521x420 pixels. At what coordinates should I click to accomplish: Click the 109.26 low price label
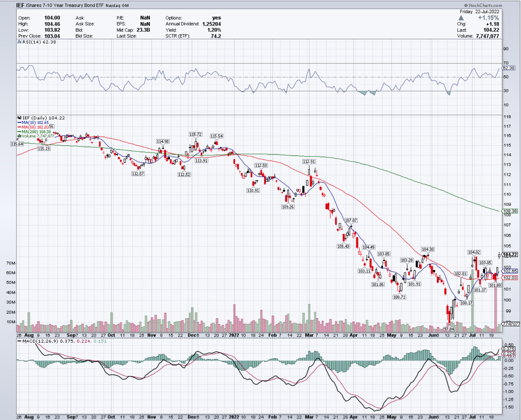288,207
